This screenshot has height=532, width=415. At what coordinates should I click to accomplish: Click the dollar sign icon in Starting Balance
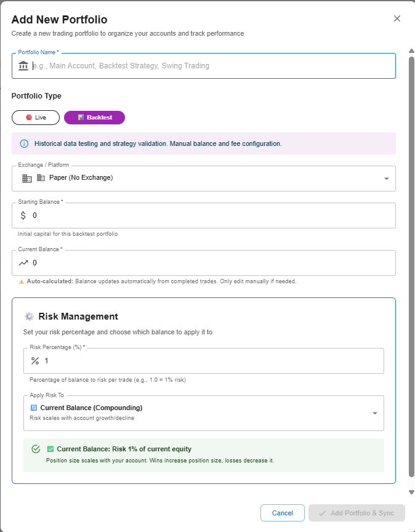click(23, 216)
